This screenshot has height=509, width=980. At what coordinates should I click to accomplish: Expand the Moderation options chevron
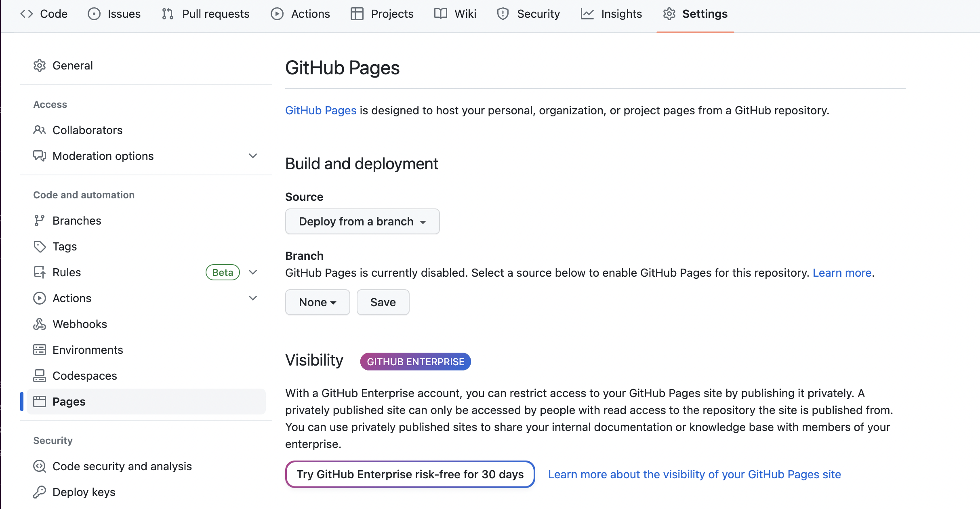click(x=253, y=156)
